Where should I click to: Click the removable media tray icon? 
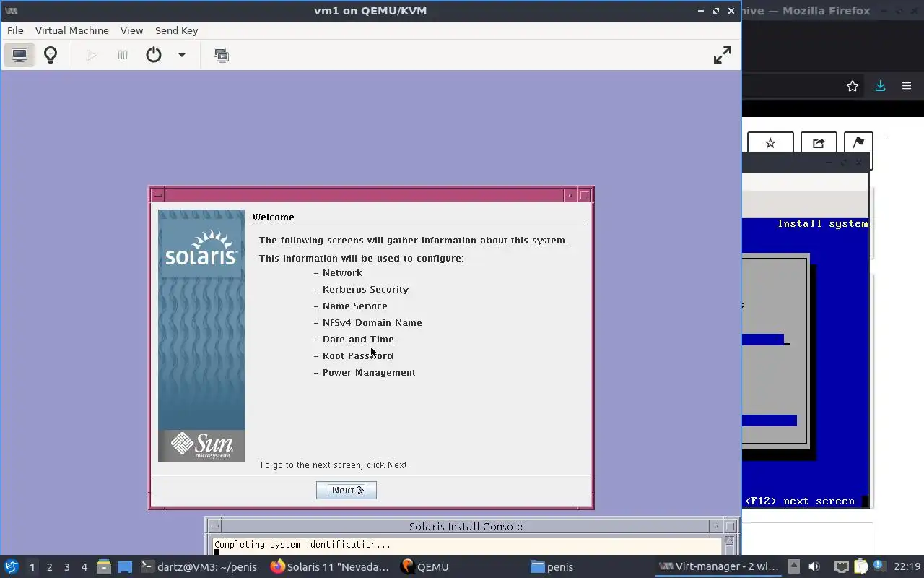tap(793, 566)
